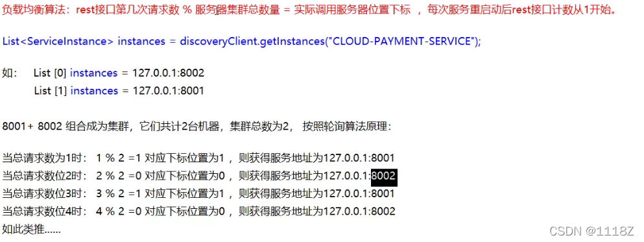Click the line starting with 8001+ 8002 组合成为集群
The image size is (644, 242).
click(x=197, y=127)
